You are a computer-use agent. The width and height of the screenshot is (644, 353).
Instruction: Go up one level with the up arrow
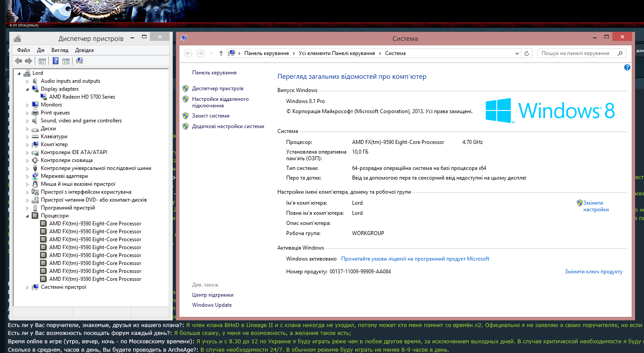221,53
